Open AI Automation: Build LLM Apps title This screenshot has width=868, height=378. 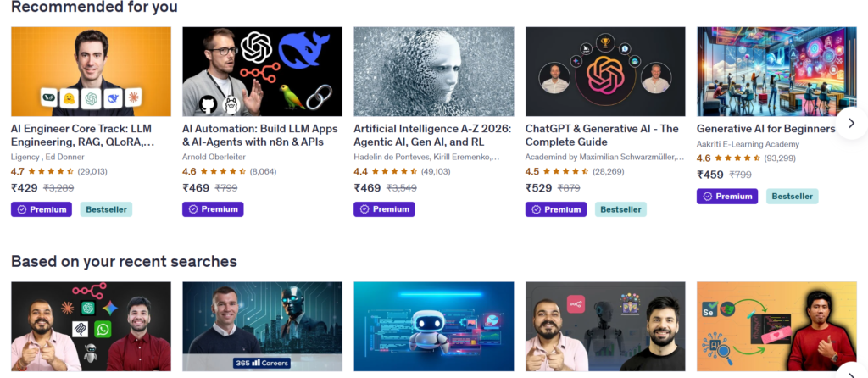point(260,135)
